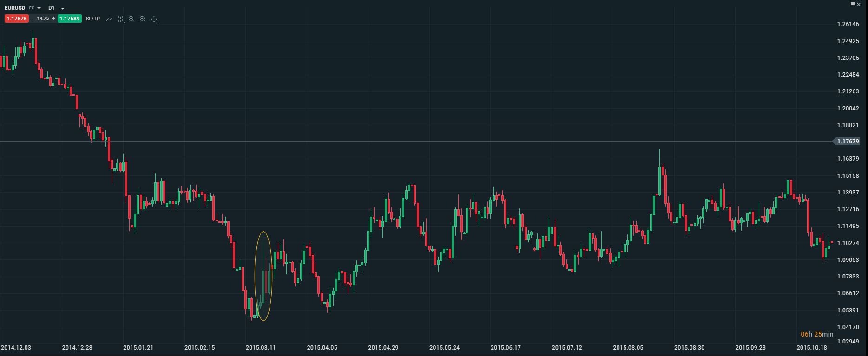Click the green buy price 1.17689
Image resolution: width=868 pixels, height=356 pixels.
pyautogui.click(x=70, y=19)
